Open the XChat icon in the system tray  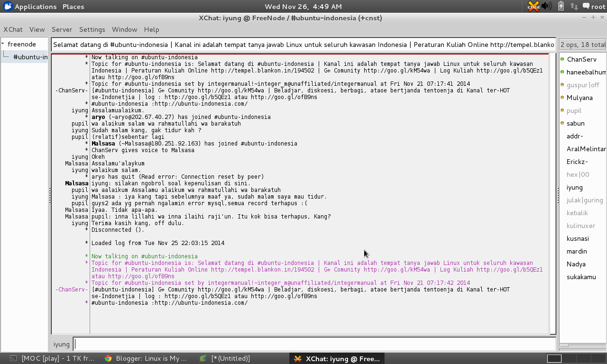coord(533,6)
